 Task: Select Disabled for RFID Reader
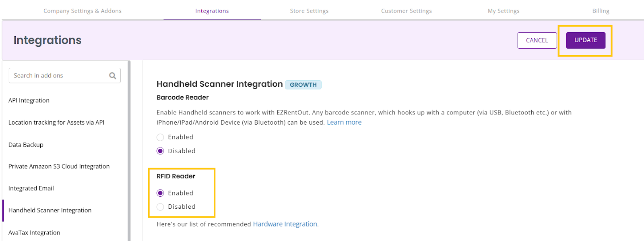(x=160, y=207)
